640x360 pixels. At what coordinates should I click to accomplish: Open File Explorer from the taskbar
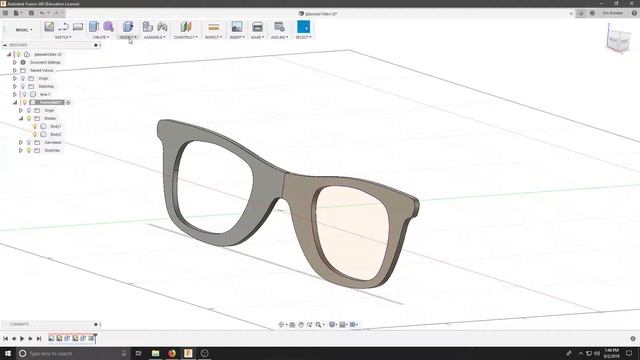coord(156,353)
